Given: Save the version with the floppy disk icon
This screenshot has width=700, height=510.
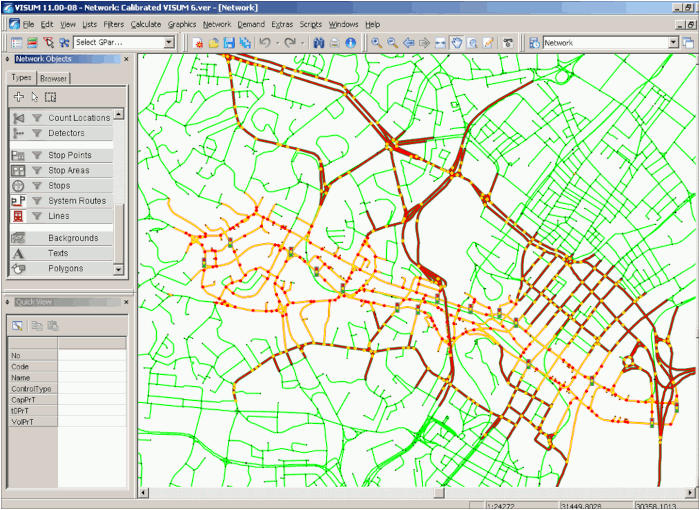Looking at the screenshot, I should click(229, 43).
